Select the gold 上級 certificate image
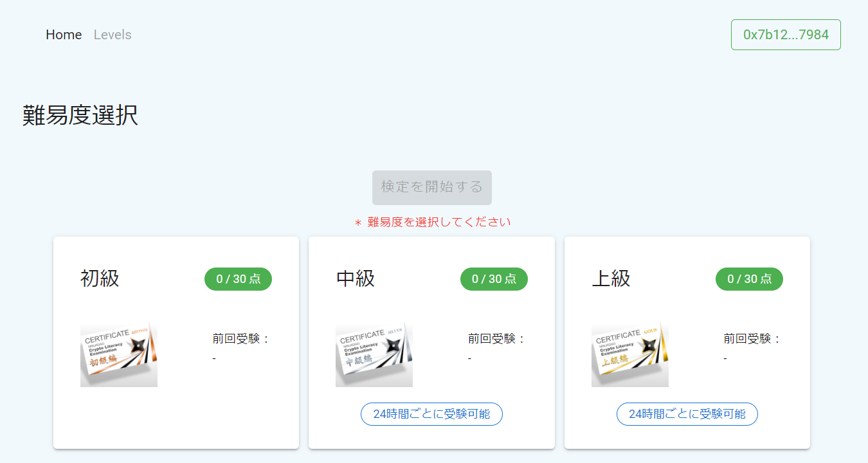Image resolution: width=868 pixels, height=463 pixels. coord(630,354)
